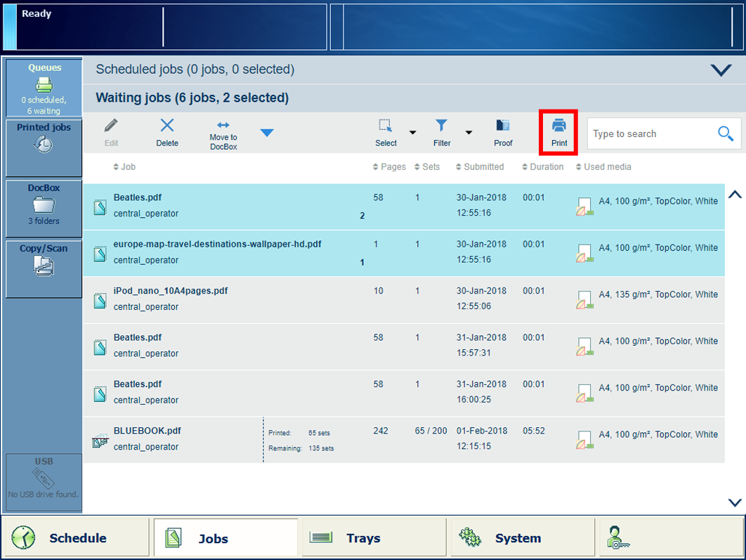Open the Copy/Scan panel
Screen dimensions: 746x560
(44, 261)
